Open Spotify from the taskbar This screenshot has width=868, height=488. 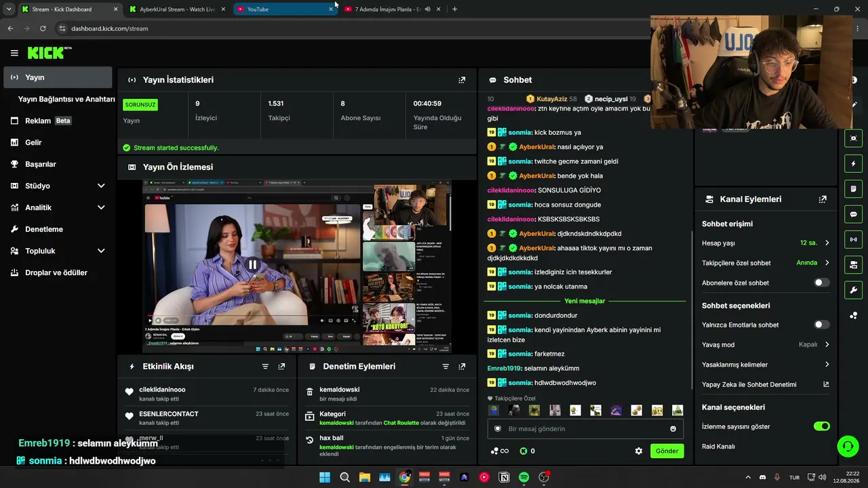coord(524,477)
